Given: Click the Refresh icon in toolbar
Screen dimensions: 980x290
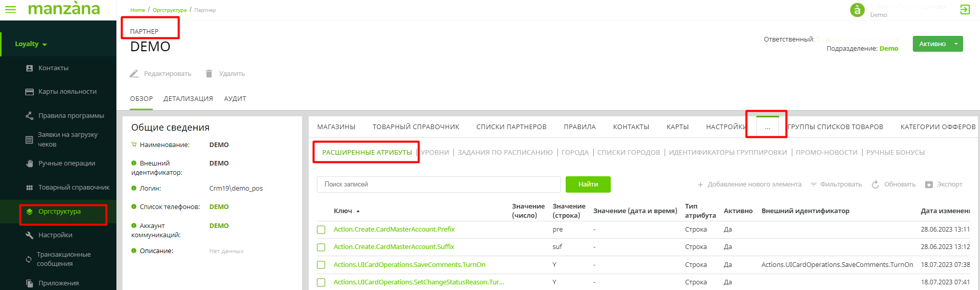Looking at the screenshot, I should pos(875,184).
